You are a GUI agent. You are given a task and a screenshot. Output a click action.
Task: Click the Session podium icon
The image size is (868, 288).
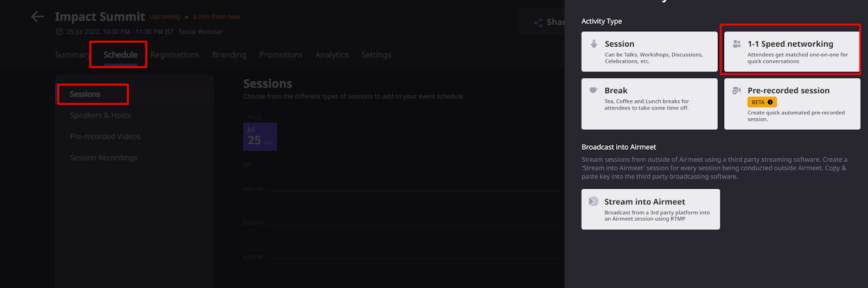click(x=594, y=44)
